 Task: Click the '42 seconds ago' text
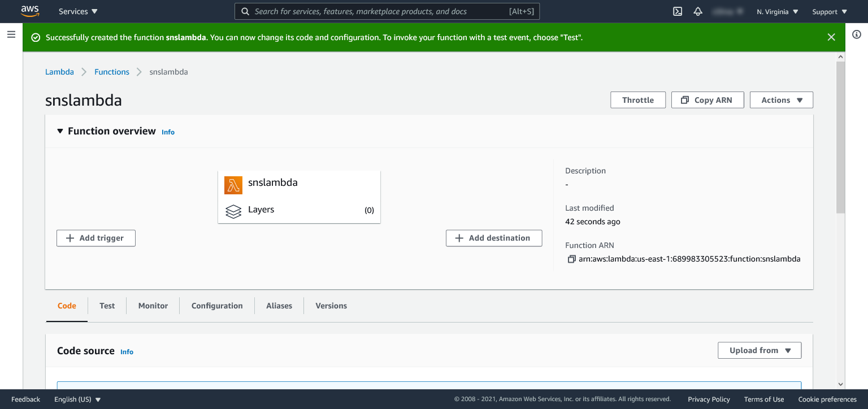(593, 221)
